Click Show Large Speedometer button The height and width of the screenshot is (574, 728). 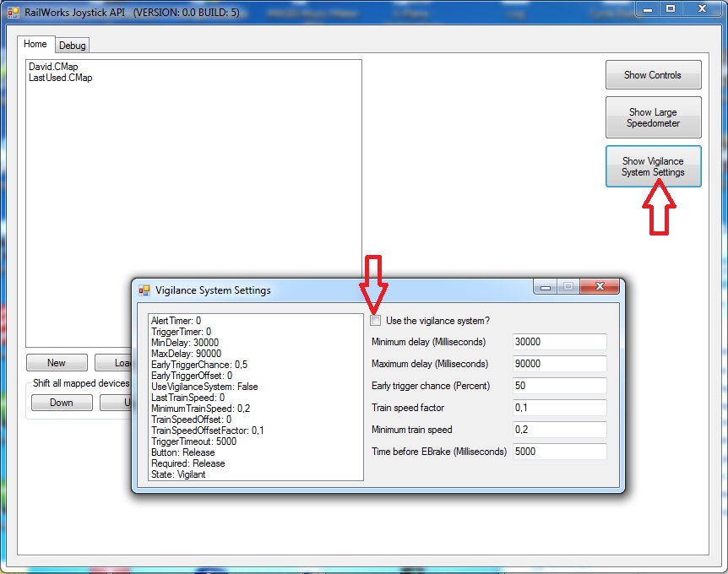pyautogui.click(x=653, y=117)
